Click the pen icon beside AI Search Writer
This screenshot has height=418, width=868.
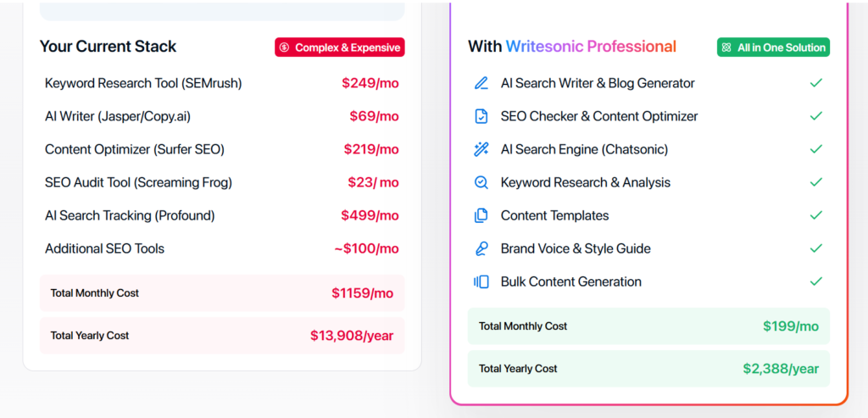point(481,83)
